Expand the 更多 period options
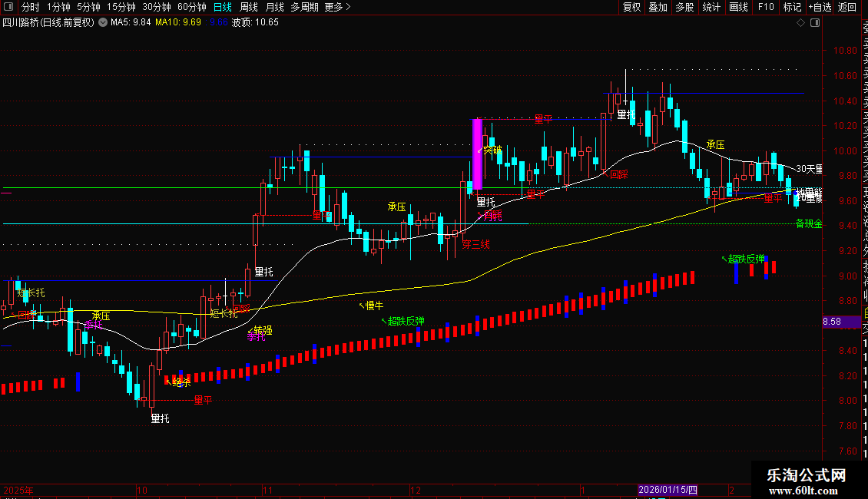Viewport: 868px width, 499px height. (337, 7)
